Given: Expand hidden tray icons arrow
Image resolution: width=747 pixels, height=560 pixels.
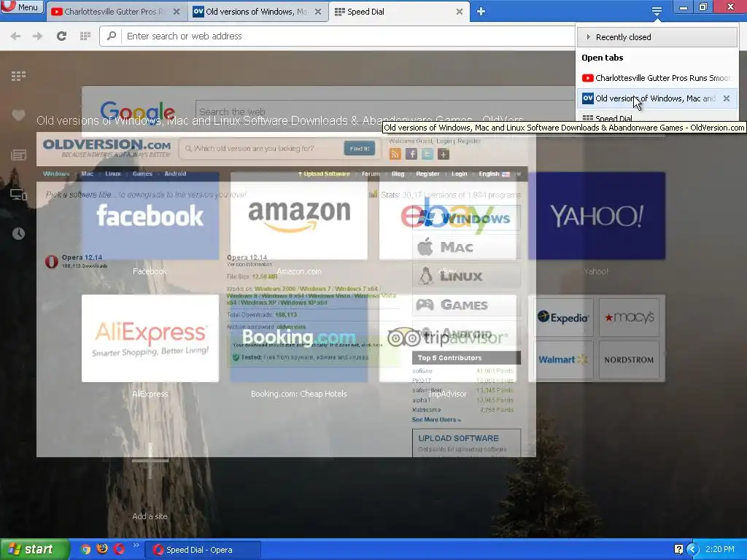Looking at the screenshot, I should [692, 550].
